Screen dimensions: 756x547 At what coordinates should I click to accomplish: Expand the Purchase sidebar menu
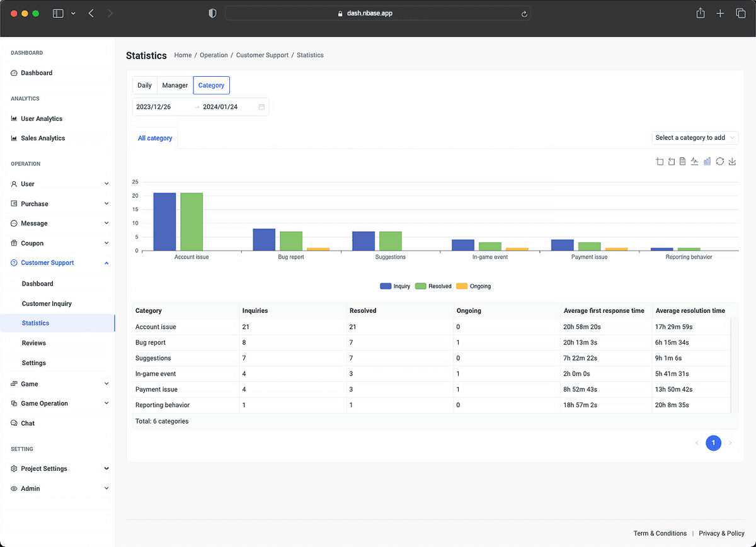pyautogui.click(x=60, y=204)
